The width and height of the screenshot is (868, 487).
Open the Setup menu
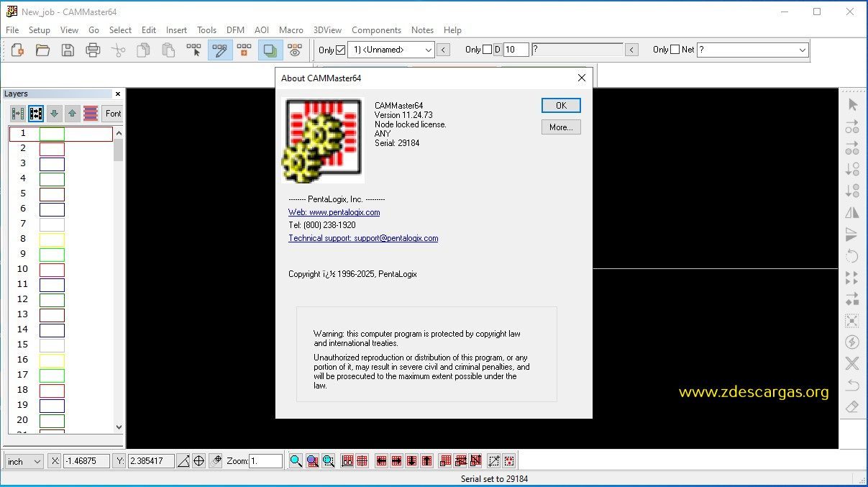pos(40,30)
